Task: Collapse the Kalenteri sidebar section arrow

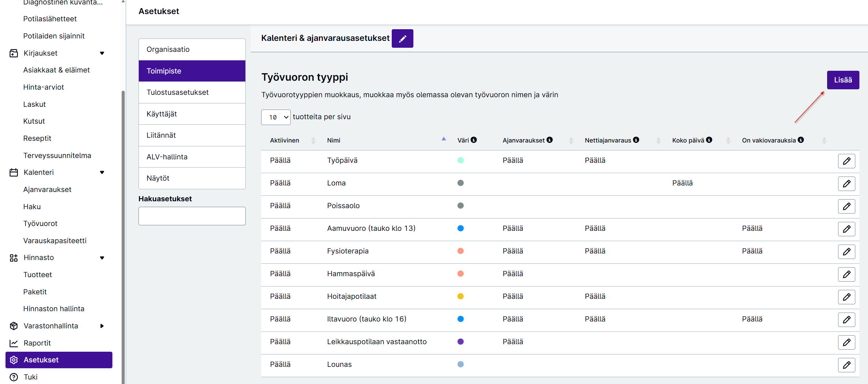Action: click(x=102, y=172)
